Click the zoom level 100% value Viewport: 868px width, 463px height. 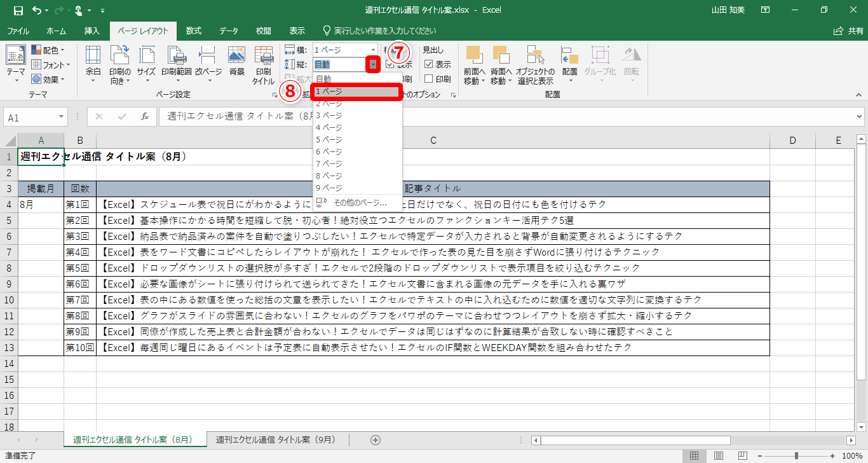coord(852,455)
